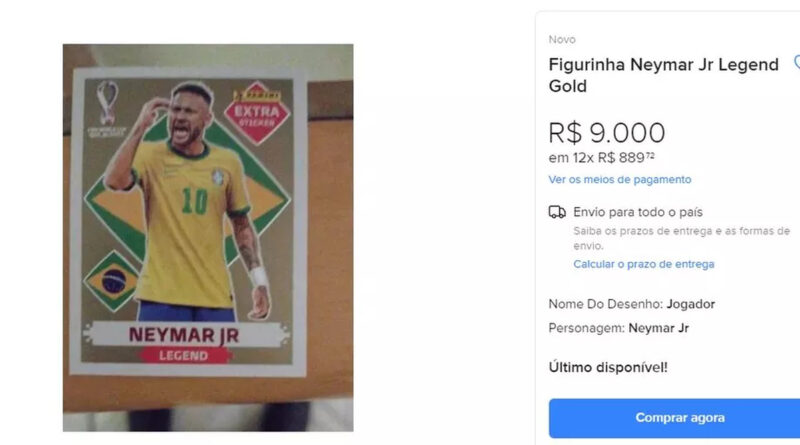Click the "Personagem: Neymar Jr" attribute
The width and height of the screenshot is (800, 445).
618,328
